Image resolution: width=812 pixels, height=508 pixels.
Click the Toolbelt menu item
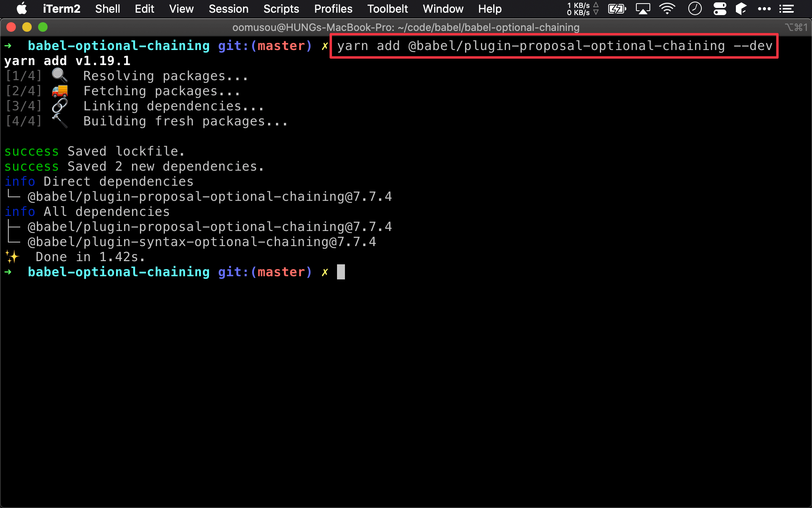point(386,9)
